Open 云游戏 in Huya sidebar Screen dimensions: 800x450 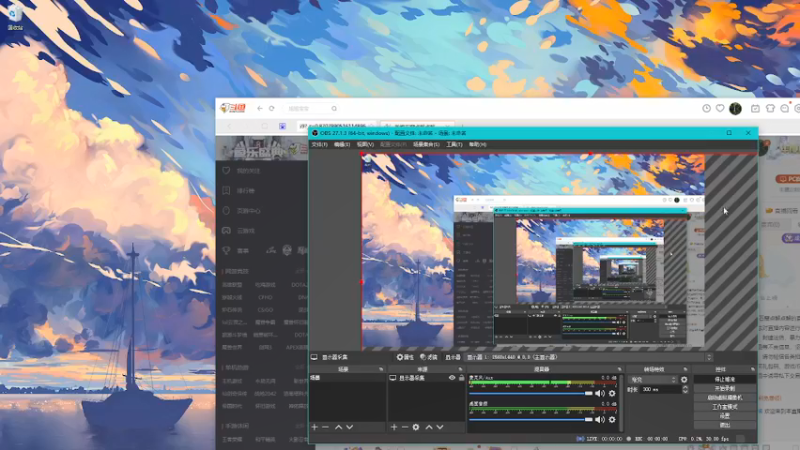click(245, 231)
